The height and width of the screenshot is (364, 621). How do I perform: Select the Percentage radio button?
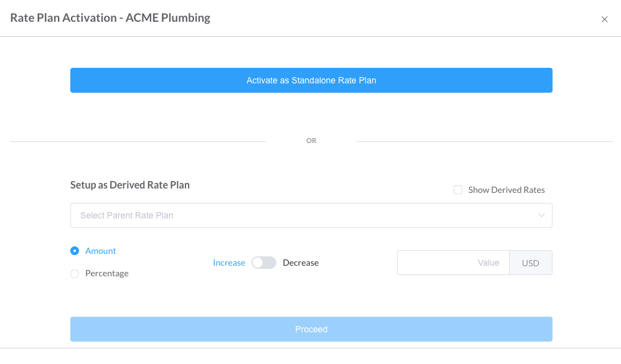(74, 273)
